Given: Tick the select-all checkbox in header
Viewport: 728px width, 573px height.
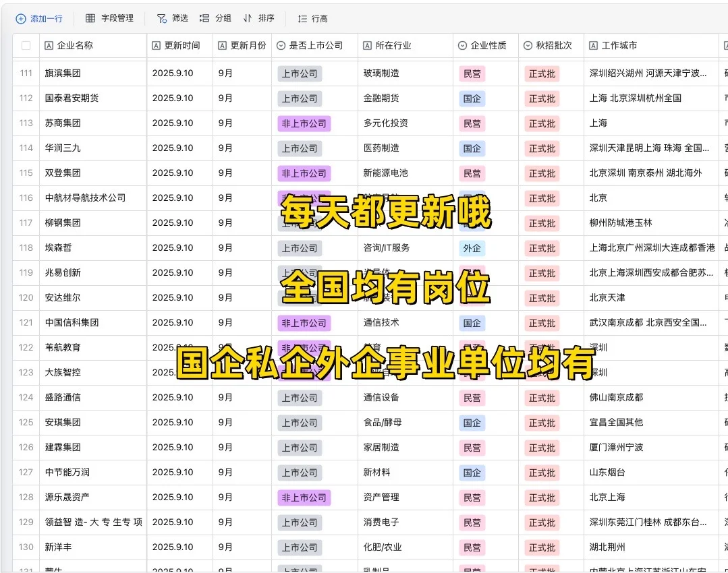Looking at the screenshot, I should [x=26, y=45].
